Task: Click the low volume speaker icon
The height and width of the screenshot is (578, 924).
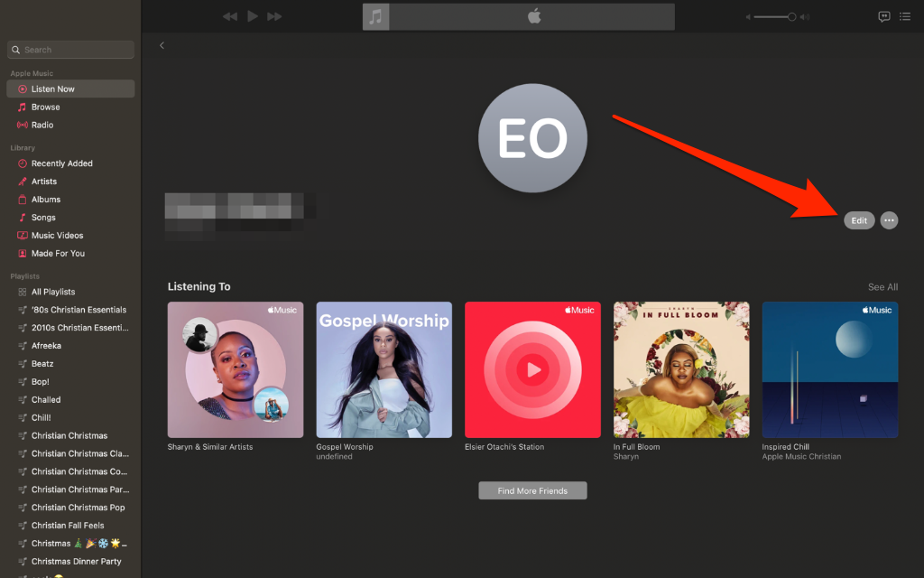Action: click(x=748, y=17)
